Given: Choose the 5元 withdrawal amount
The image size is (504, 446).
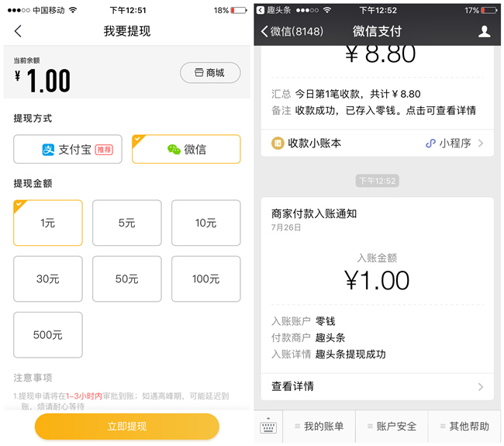Looking at the screenshot, I should 127,223.
